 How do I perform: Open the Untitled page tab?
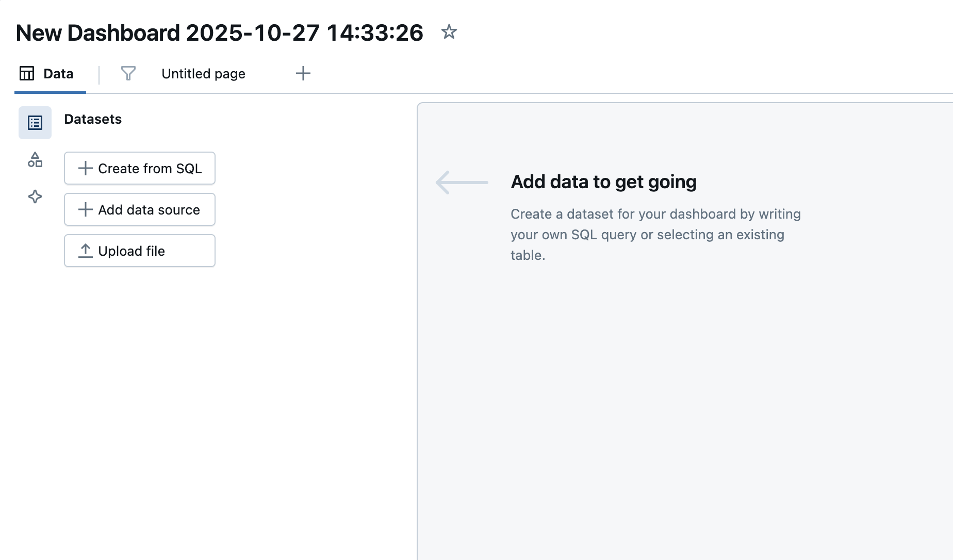click(203, 74)
